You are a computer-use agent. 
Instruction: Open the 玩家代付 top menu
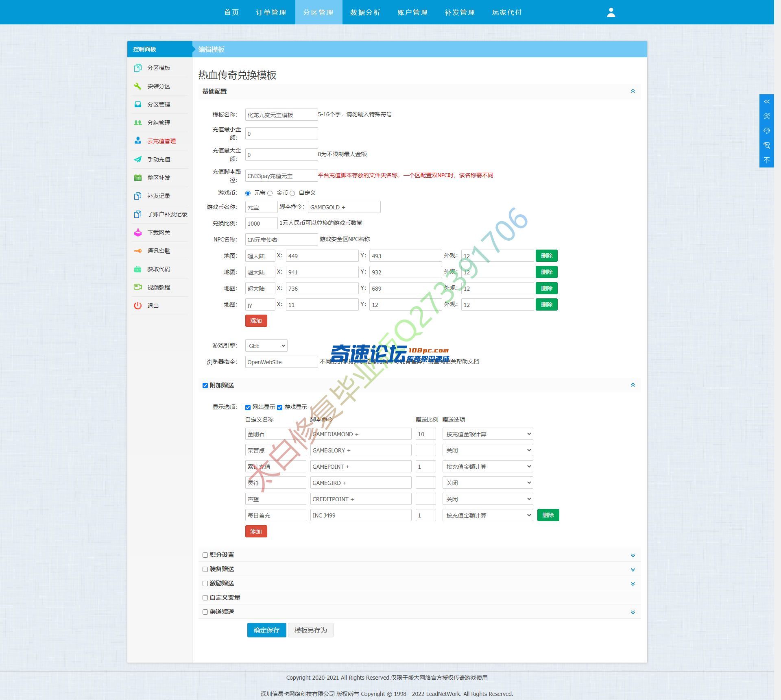pos(507,12)
